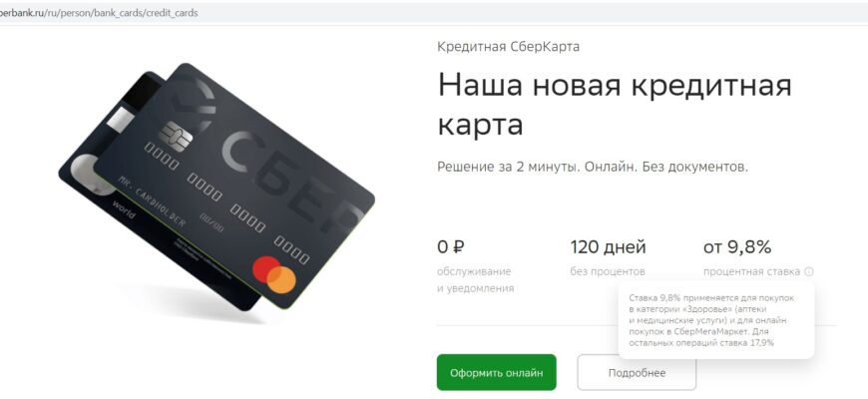Click the Наша новая кредитная карта heading

pyautogui.click(x=615, y=105)
